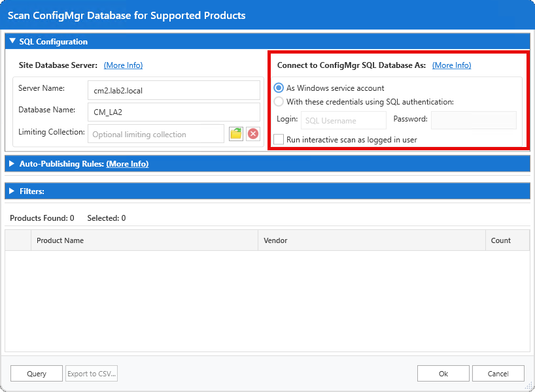
Task: Click the Password input field
Action: point(473,120)
